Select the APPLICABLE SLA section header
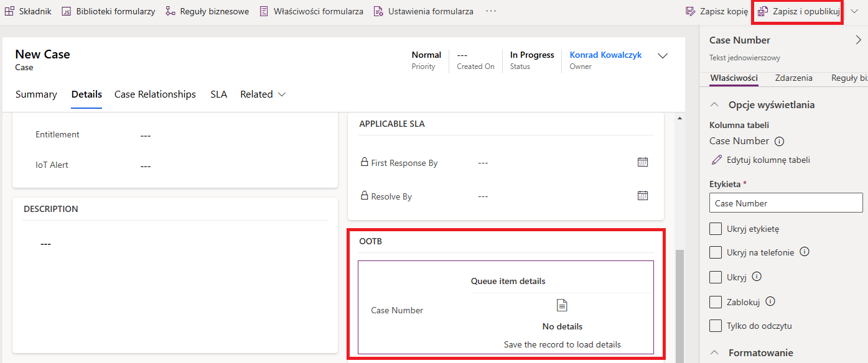This screenshot has width=868, height=363. (392, 124)
